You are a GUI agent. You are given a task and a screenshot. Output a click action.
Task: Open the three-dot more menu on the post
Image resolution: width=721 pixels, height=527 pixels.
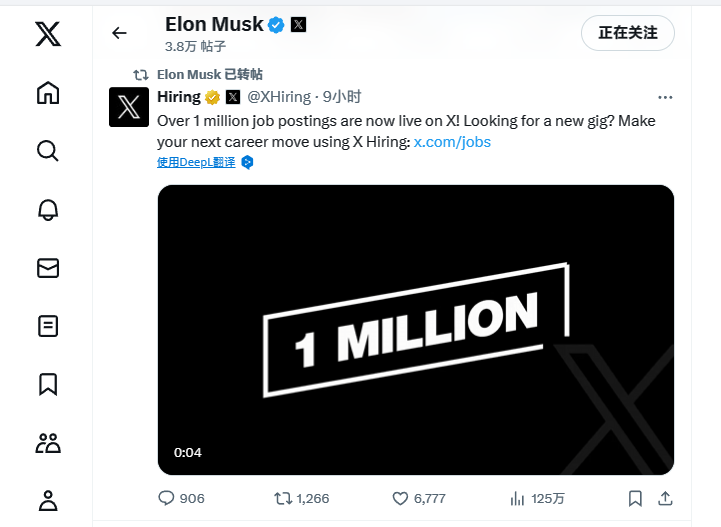pos(665,97)
